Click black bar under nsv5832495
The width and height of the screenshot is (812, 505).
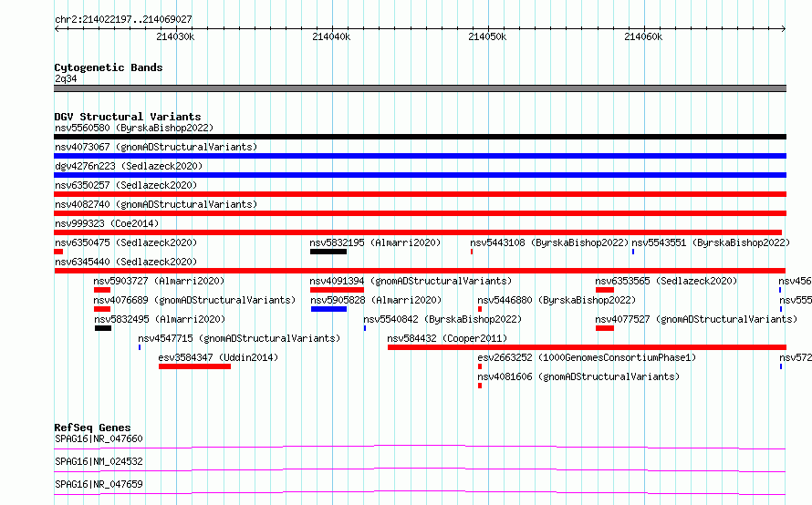click(x=103, y=328)
